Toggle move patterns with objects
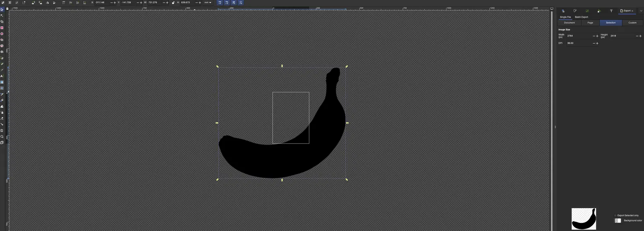 pyautogui.click(x=241, y=2)
